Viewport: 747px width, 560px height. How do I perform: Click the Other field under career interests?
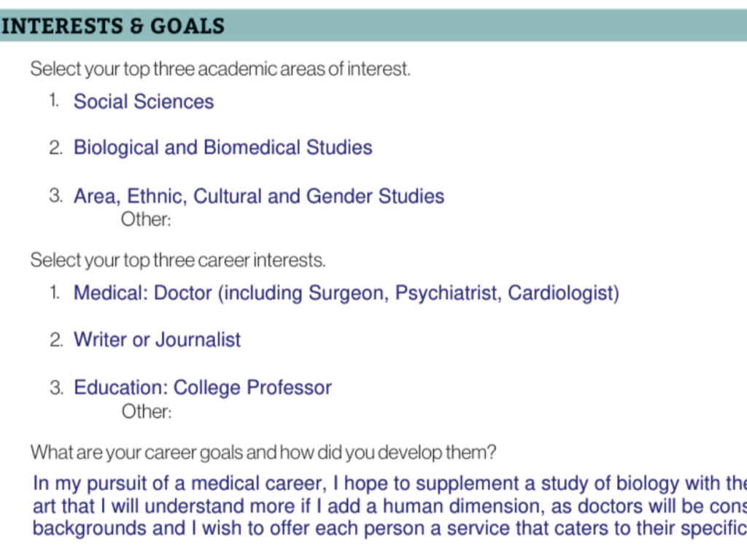tap(146, 411)
